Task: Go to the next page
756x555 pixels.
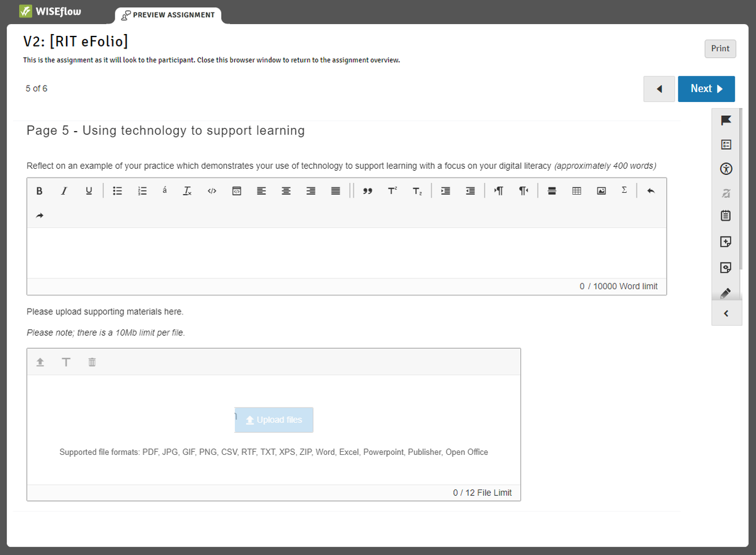Action: coord(706,89)
